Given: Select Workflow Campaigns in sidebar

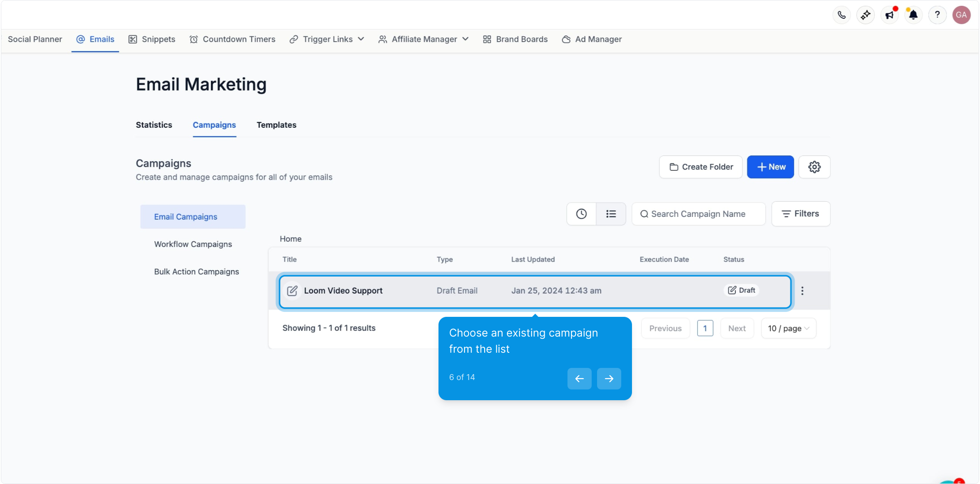Looking at the screenshot, I should pos(193,244).
